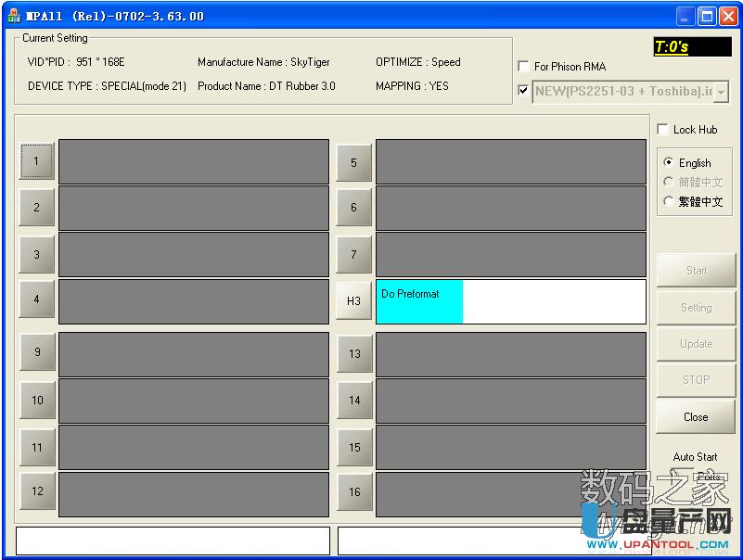
Task: Click the Close button
Action: 695,416
